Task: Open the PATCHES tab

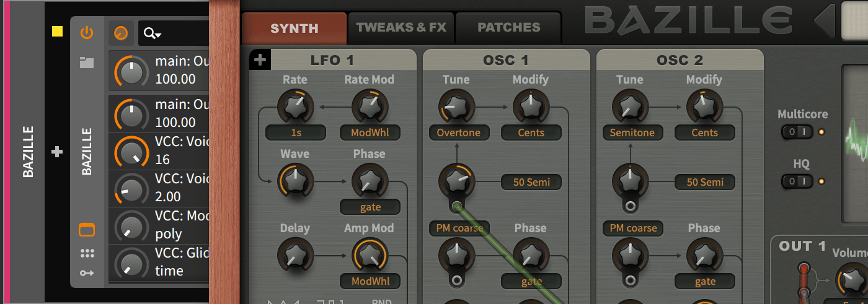Action: click(x=508, y=28)
